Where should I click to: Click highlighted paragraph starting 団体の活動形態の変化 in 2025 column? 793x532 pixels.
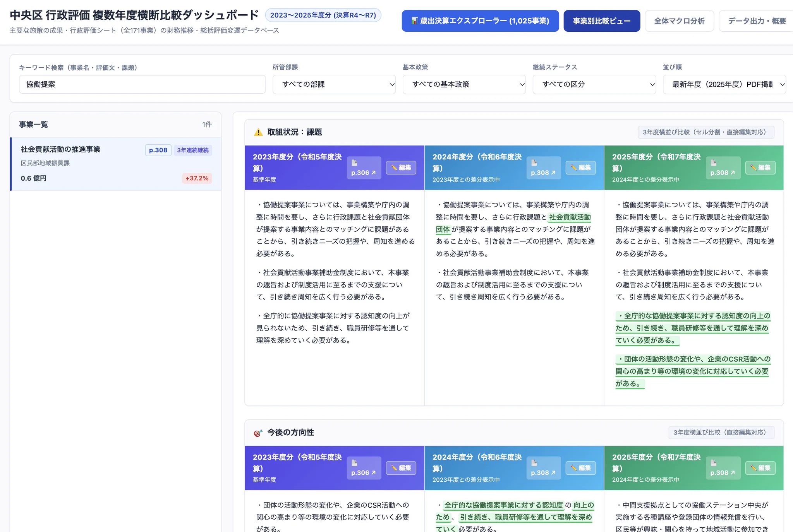pos(693,371)
